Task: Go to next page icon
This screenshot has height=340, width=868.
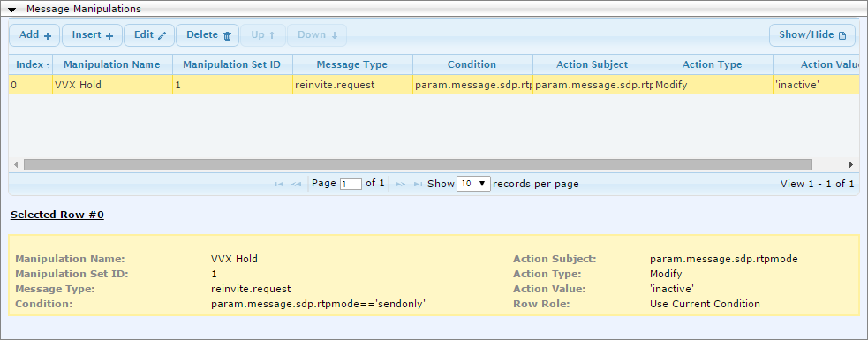Action: click(x=401, y=184)
